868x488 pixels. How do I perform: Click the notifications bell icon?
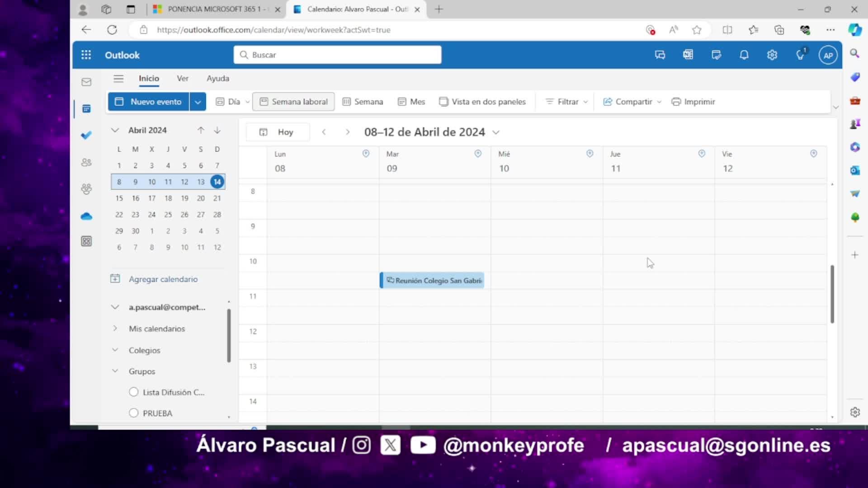744,55
